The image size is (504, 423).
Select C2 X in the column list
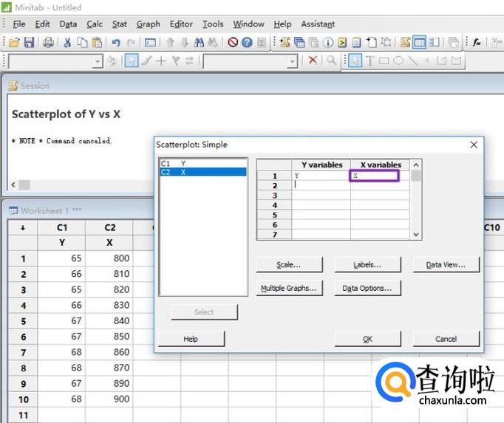203,172
